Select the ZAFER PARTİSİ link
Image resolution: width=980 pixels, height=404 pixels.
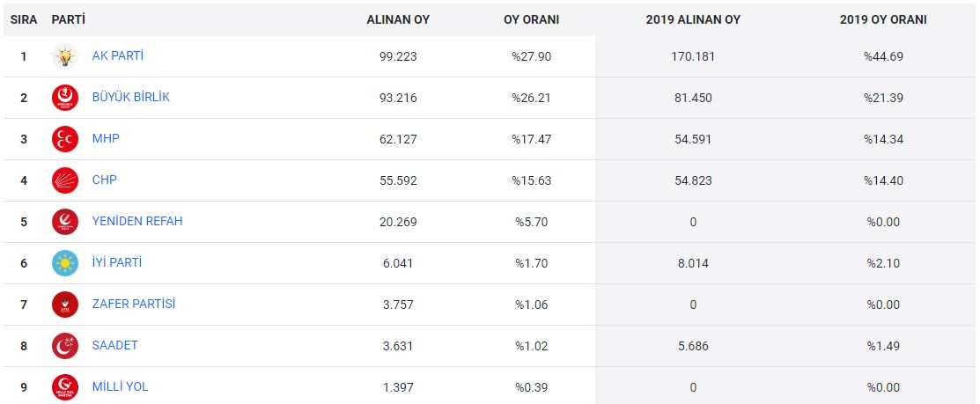(134, 304)
